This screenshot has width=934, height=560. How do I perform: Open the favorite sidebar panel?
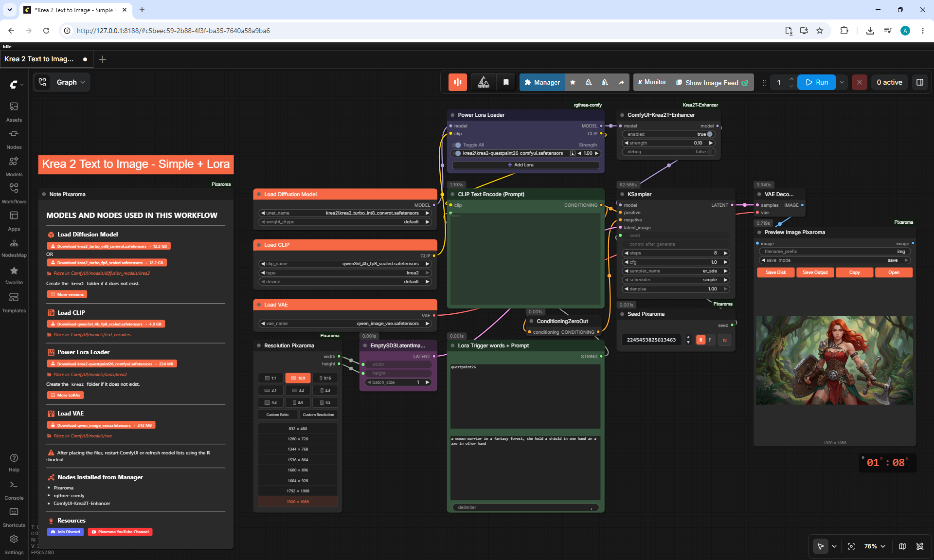point(14,275)
